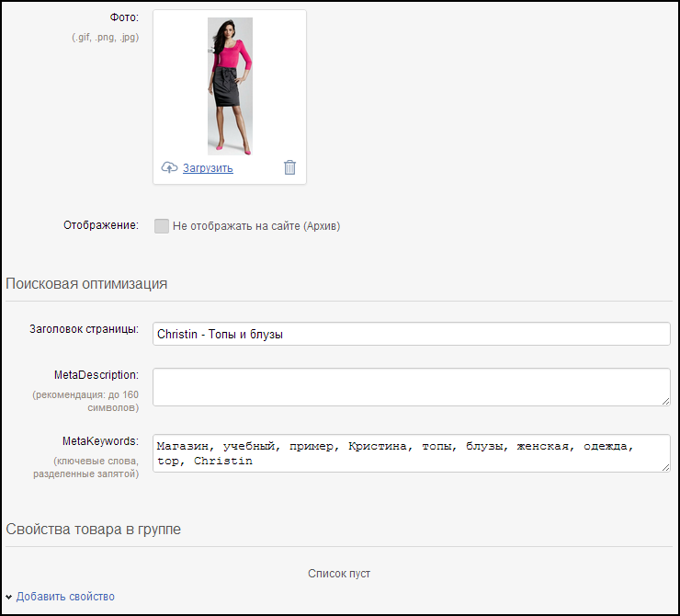Click the (.gif, .png, .jpg) hint
The width and height of the screenshot is (680, 616).
(x=106, y=38)
